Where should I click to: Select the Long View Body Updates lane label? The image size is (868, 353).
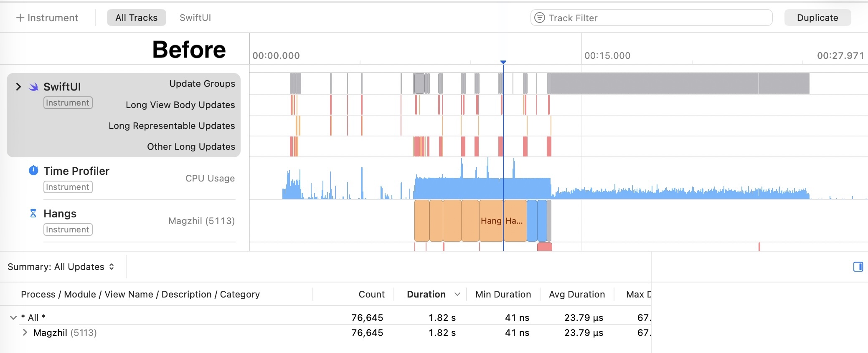180,105
